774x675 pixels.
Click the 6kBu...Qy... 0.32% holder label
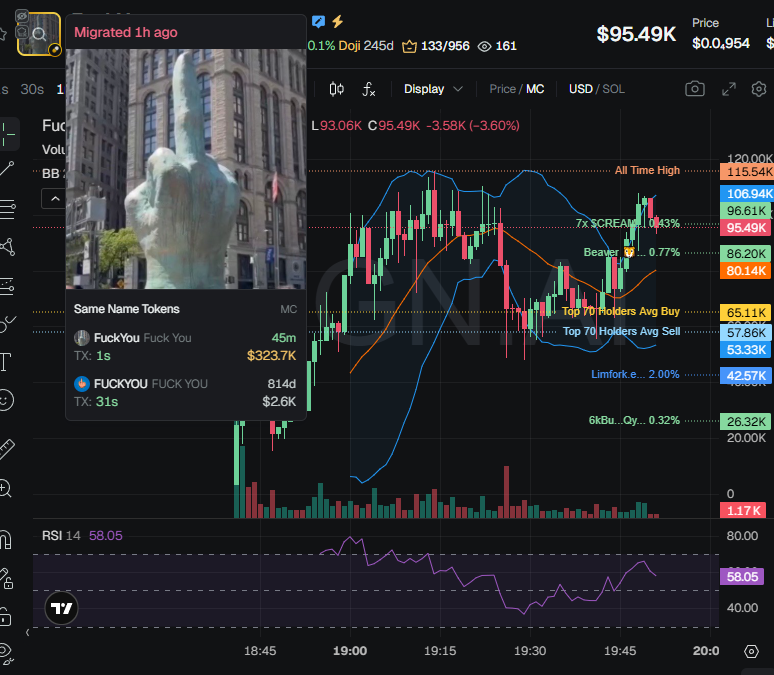[634, 420]
